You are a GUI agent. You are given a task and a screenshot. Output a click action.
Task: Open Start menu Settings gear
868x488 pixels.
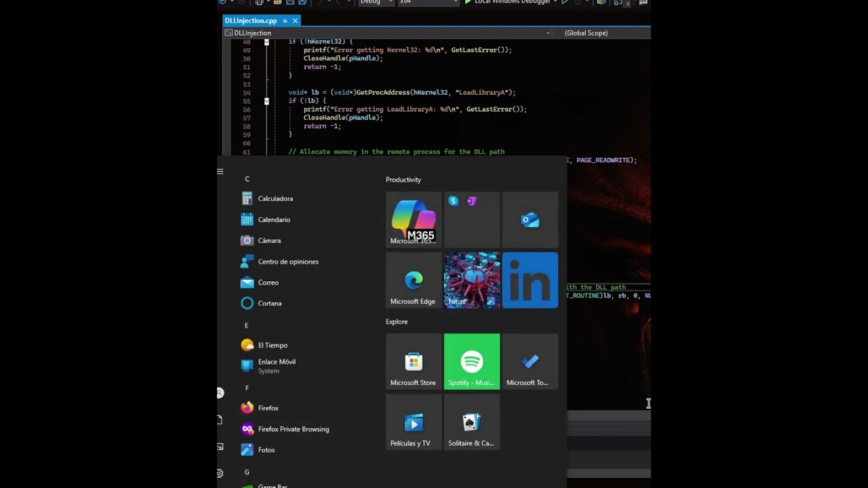click(220, 474)
